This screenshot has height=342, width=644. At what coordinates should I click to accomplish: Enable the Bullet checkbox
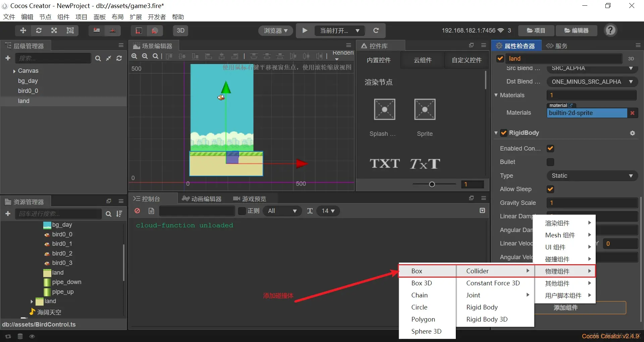[x=550, y=162]
